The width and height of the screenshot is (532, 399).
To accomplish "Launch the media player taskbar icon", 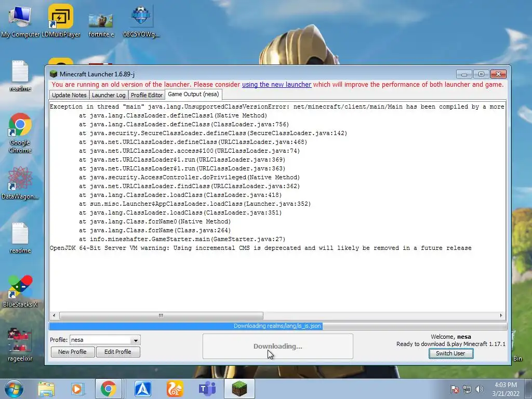I will click(x=77, y=389).
